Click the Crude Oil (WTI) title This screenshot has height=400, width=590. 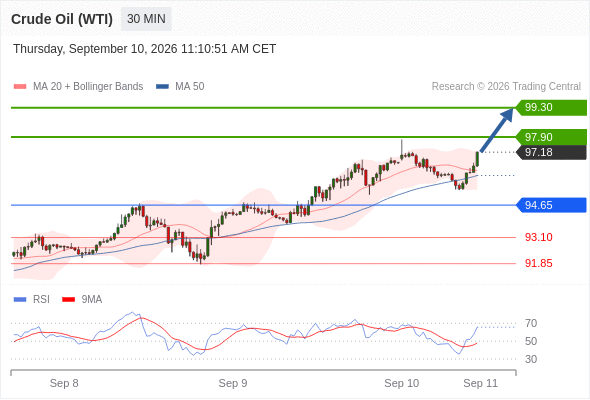coord(62,19)
